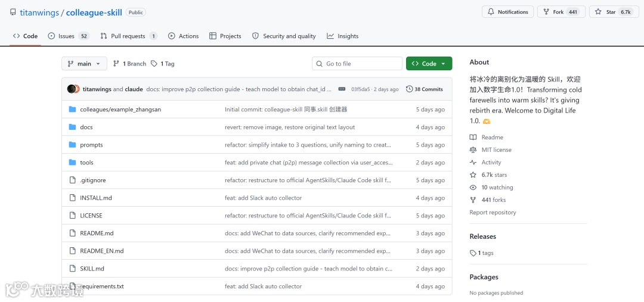
Task: Click the file icon for SKILL.md
Action: (73, 268)
